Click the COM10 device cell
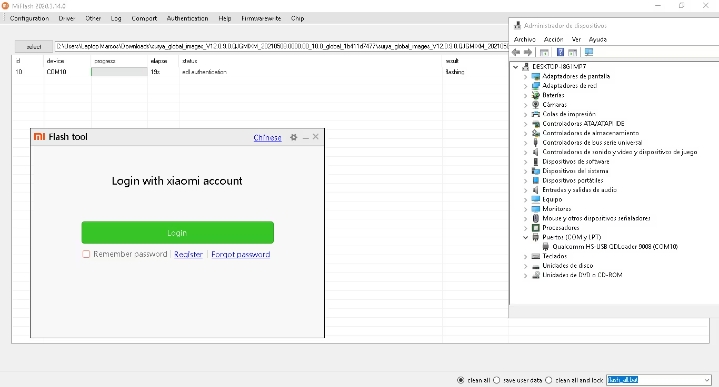The width and height of the screenshot is (719, 387). 56,72
